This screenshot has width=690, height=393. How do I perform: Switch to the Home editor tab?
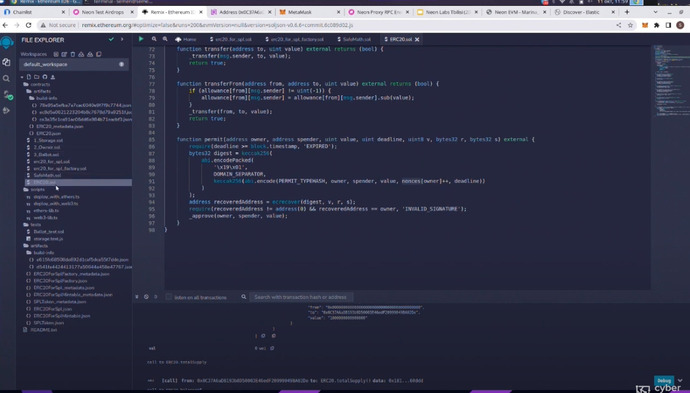(x=186, y=40)
